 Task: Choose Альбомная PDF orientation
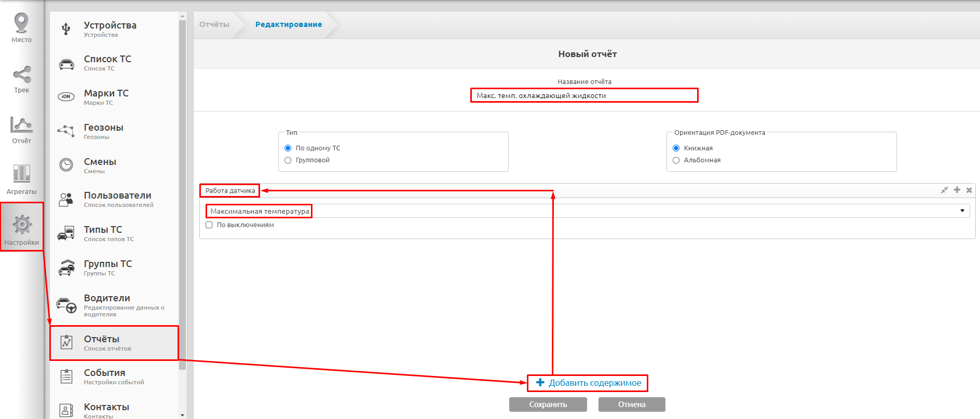(676, 160)
